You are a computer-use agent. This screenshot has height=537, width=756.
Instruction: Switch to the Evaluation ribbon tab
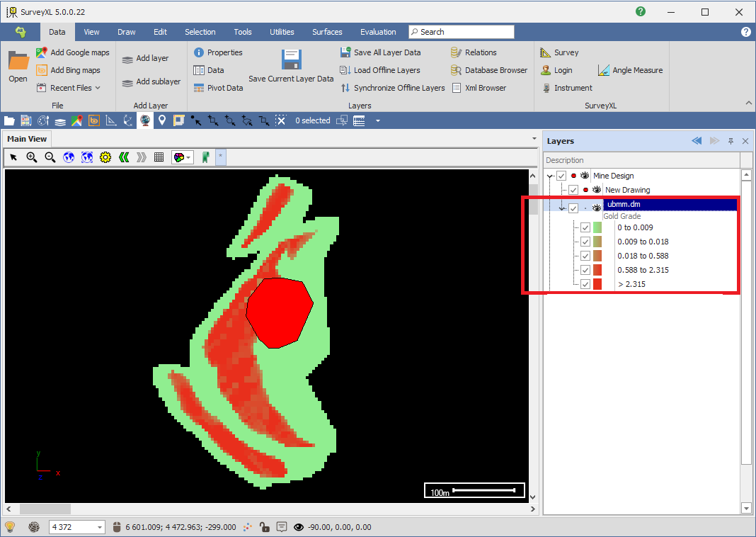pyautogui.click(x=378, y=32)
